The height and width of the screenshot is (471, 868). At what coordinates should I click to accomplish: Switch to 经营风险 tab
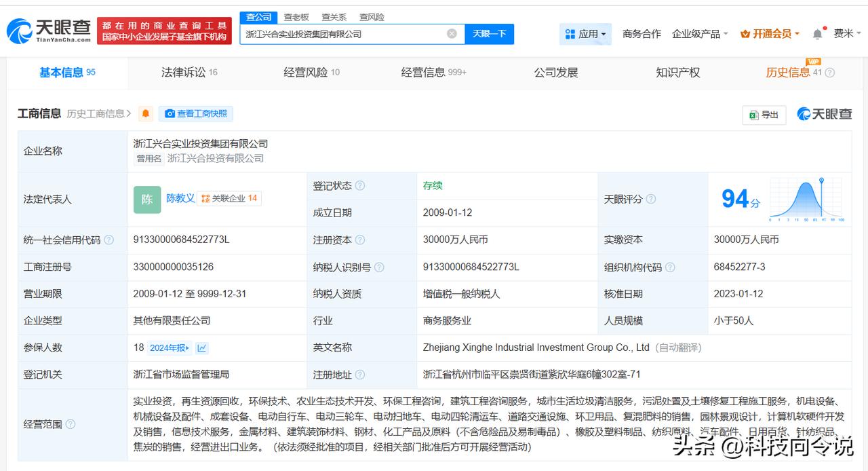tap(312, 73)
